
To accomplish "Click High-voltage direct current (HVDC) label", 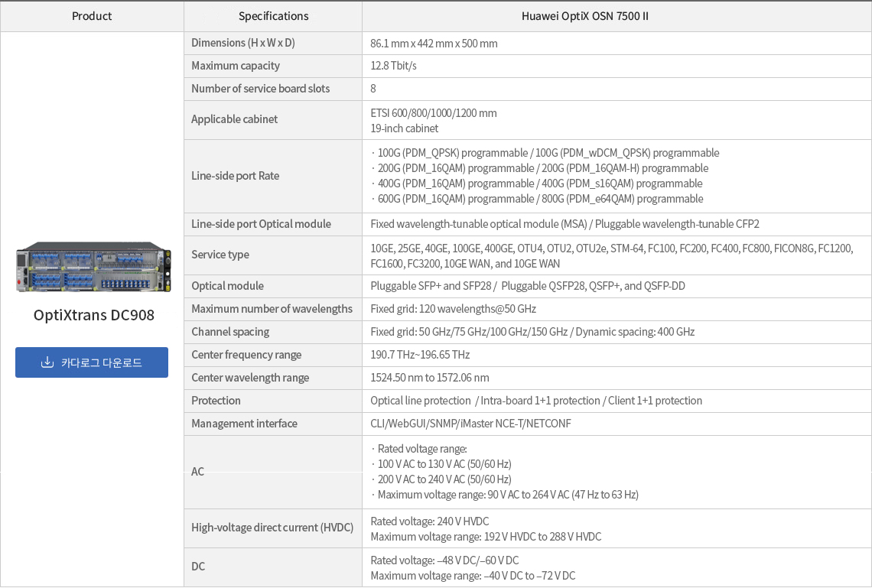I will pos(272,528).
